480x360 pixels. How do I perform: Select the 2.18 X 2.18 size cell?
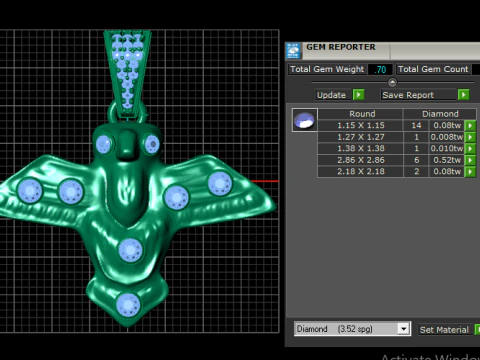[x=361, y=172]
